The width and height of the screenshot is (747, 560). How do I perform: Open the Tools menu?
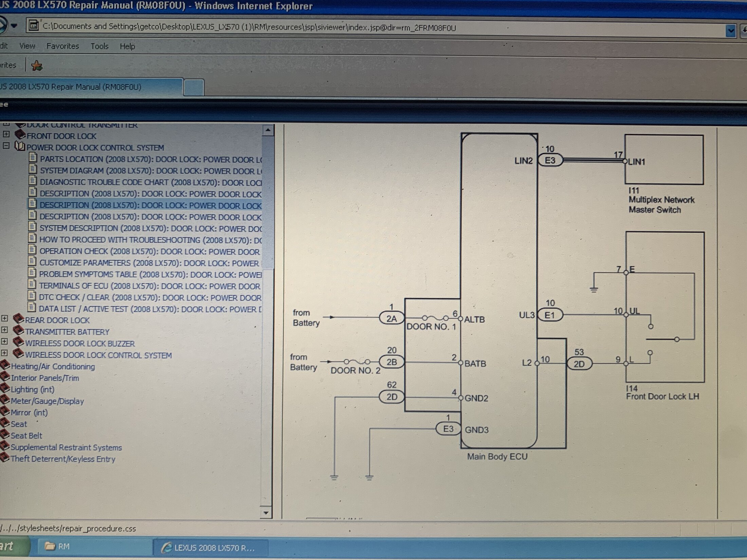coord(99,46)
